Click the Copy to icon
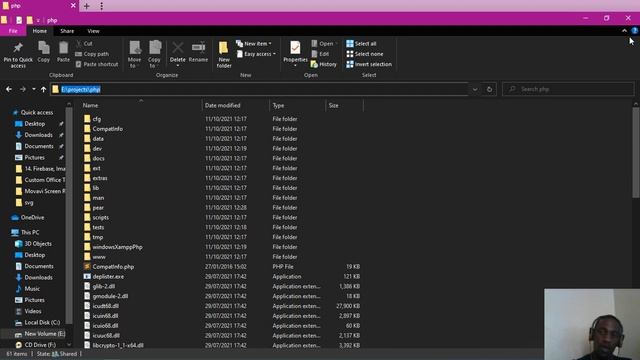Image resolution: width=640 pixels, height=360 pixels. pyautogui.click(x=155, y=48)
